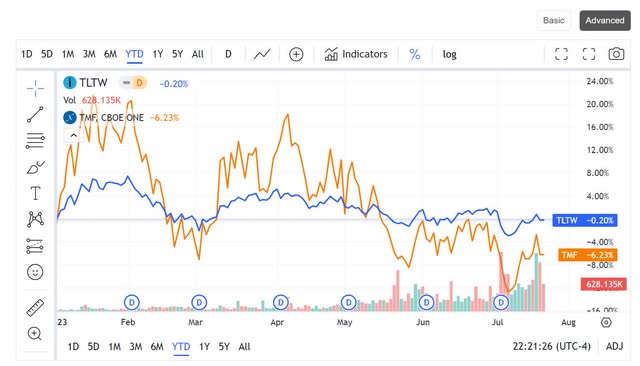Open chart settings gear near Aug

pos(606,322)
